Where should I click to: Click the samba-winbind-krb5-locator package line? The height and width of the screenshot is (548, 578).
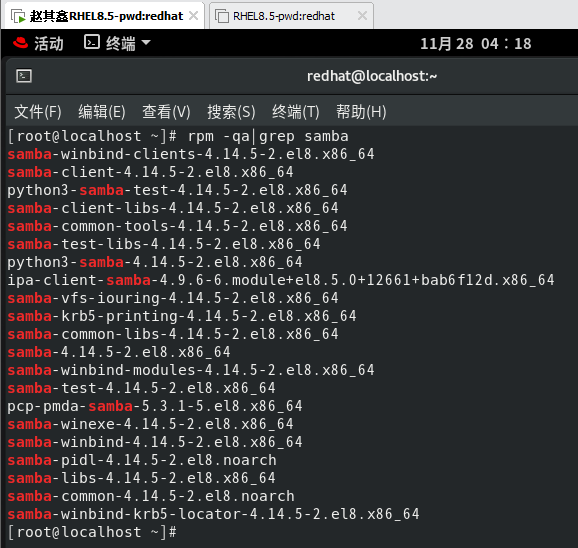[213, 514]
